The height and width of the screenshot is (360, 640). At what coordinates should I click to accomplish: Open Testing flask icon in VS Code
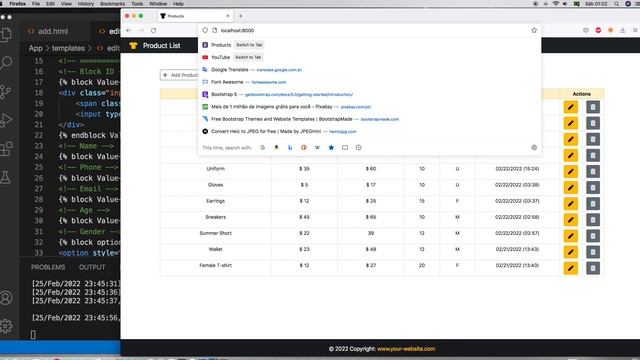[6, 178]
